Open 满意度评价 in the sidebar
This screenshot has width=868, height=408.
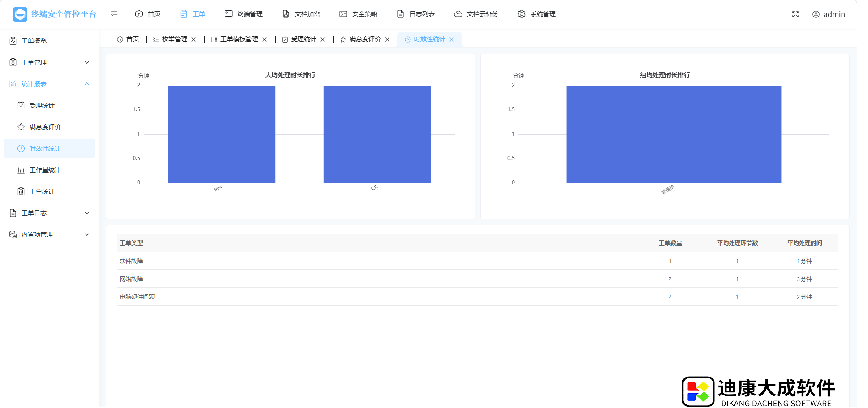(x=49, y=127)
